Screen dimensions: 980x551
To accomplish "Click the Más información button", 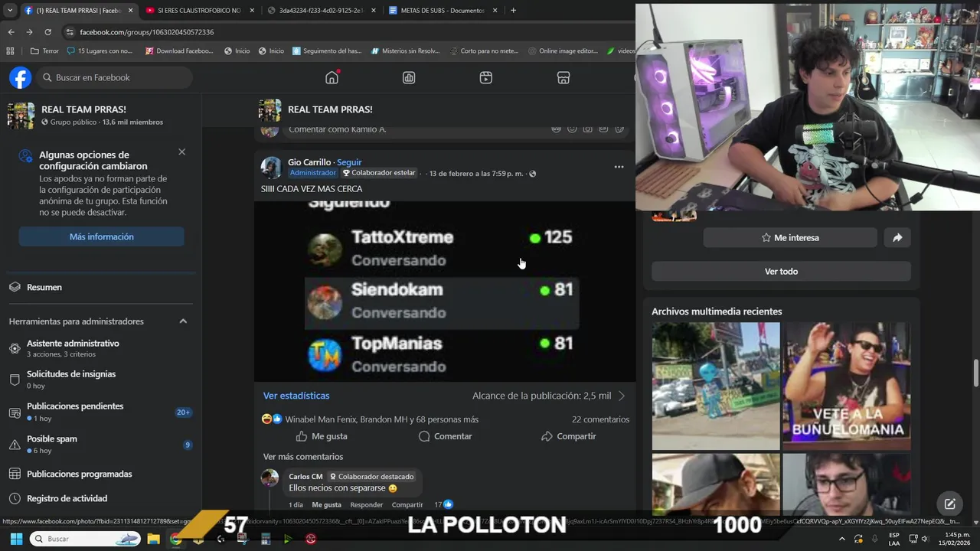I will pos(101,236).
